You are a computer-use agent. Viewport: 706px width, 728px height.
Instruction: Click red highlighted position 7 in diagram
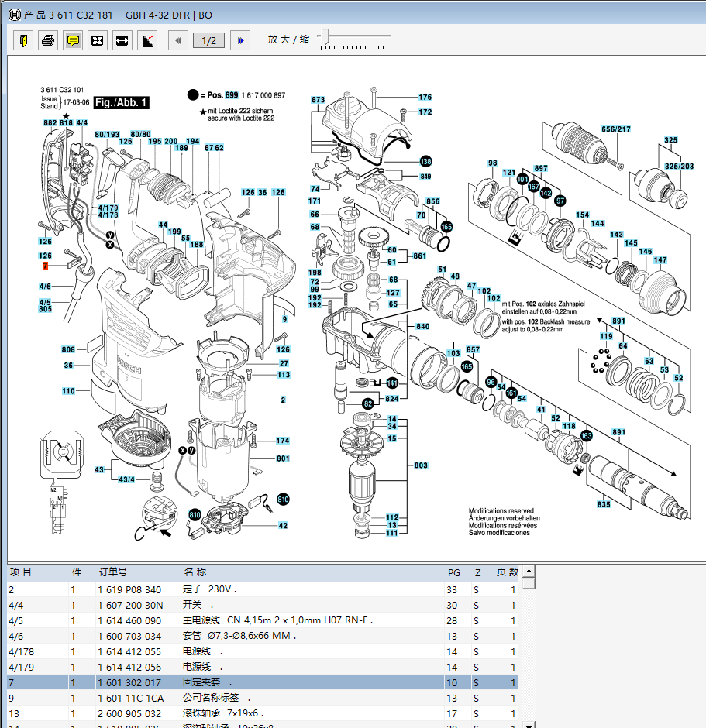(45, 266)
